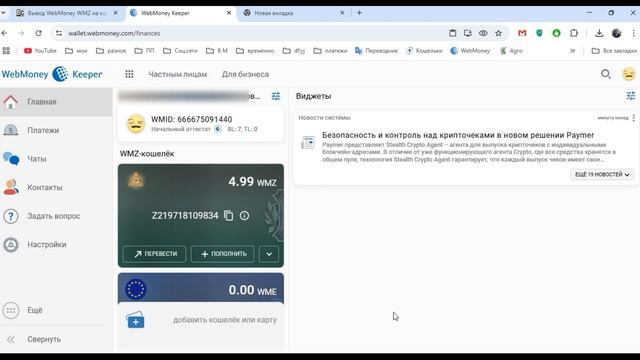This screenshot has width=640, height=360.
Task: Open the apps grid icon in header
Action: 129,74
